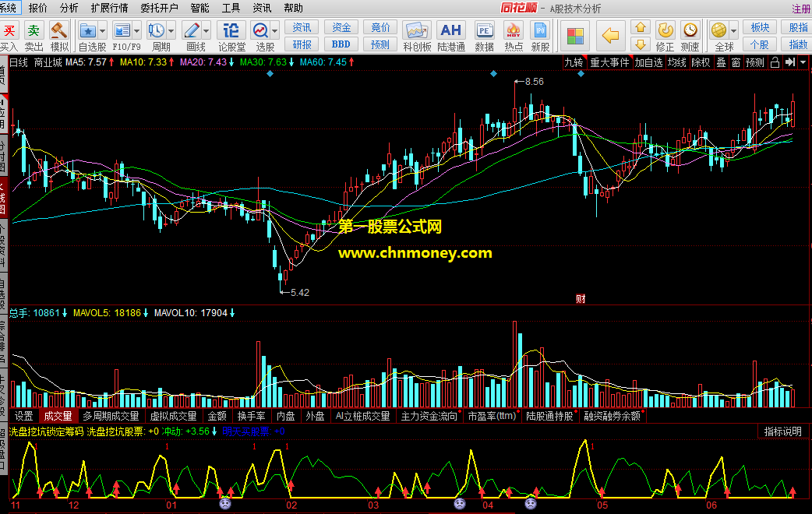The height and width of the screenshot is (514, 812).
Task: Open the 委托开户 menu
Action: pos(159,8)
